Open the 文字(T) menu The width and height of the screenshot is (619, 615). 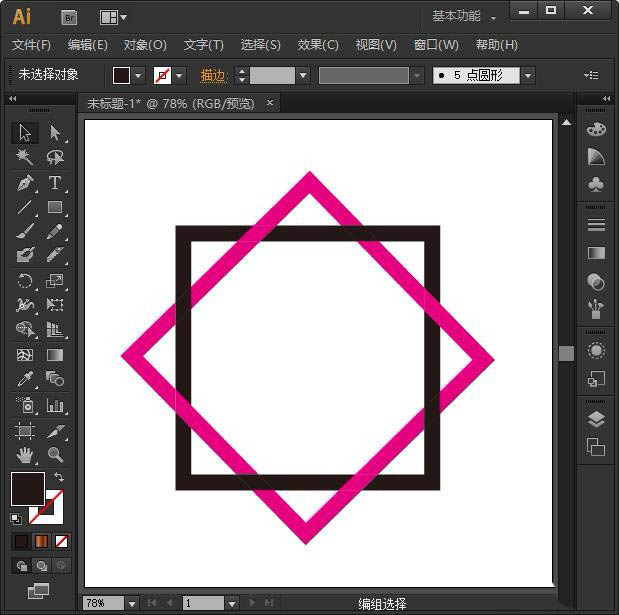pos(204,45)
